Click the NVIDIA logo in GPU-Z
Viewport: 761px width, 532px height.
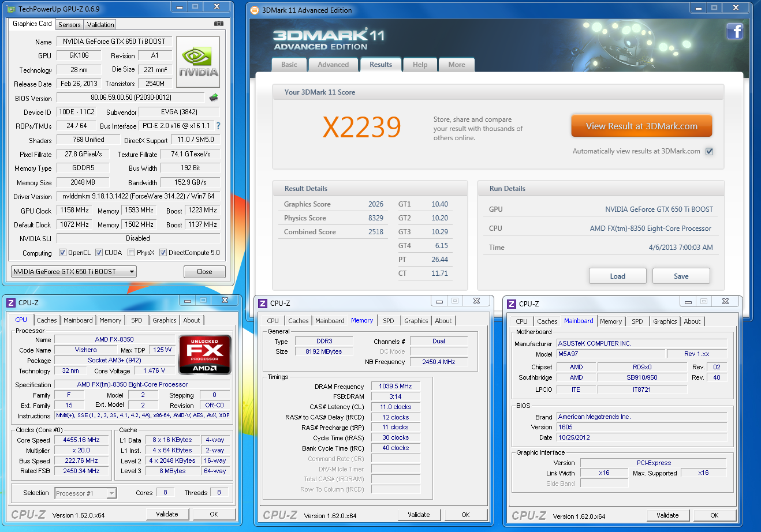[x=198, y=63]
